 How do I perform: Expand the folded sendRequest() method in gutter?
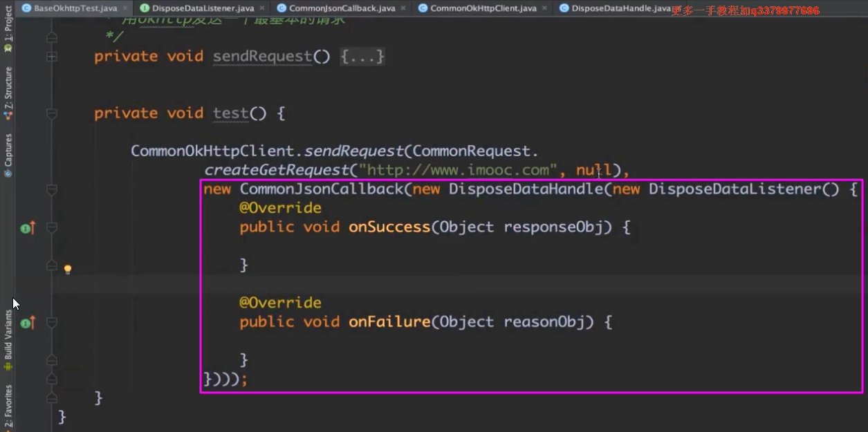[x=52, y=57]
